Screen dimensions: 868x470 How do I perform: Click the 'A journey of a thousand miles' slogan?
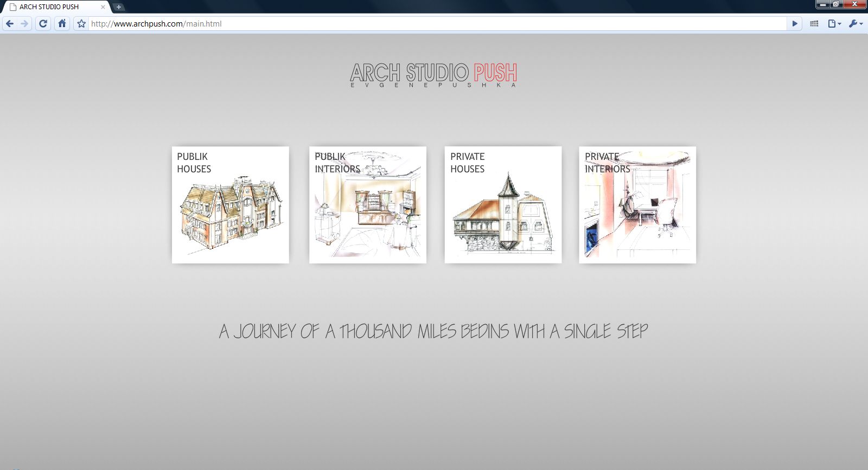(x=433, y=331)
